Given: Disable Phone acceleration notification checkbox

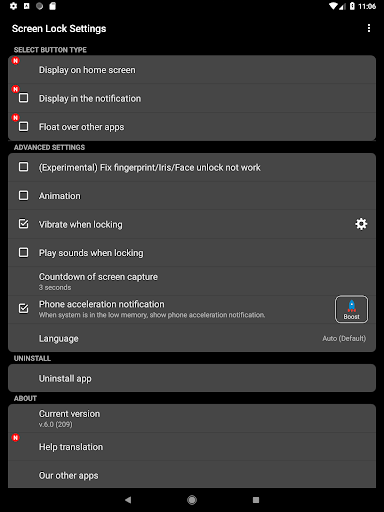Looking at the screenshot, I should (23, 308).
